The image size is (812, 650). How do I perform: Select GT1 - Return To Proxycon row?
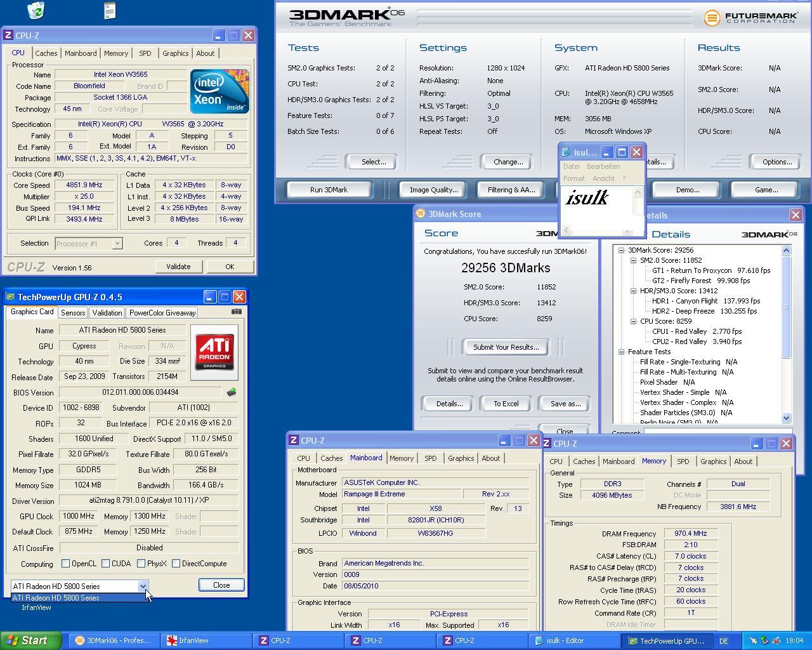[711, 270]
